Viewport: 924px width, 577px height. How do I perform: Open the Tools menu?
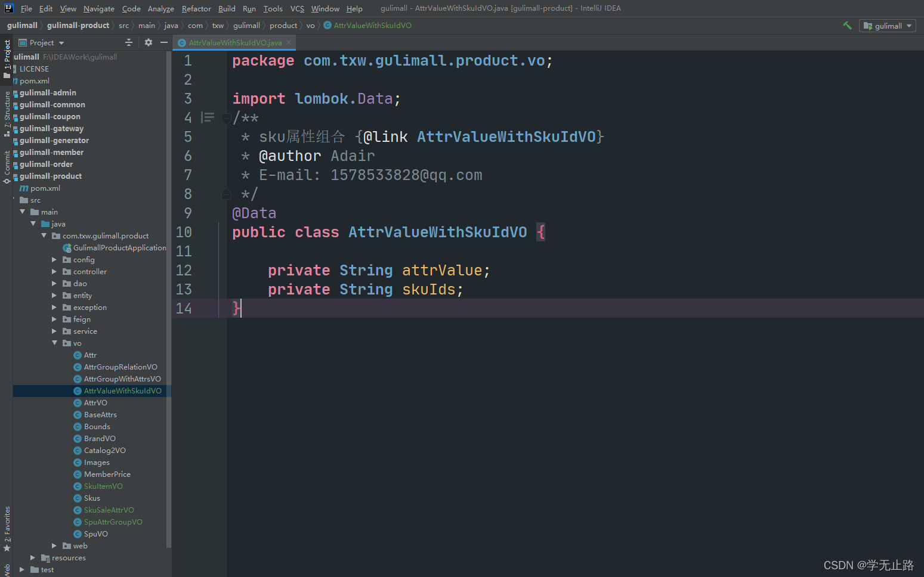273,8
